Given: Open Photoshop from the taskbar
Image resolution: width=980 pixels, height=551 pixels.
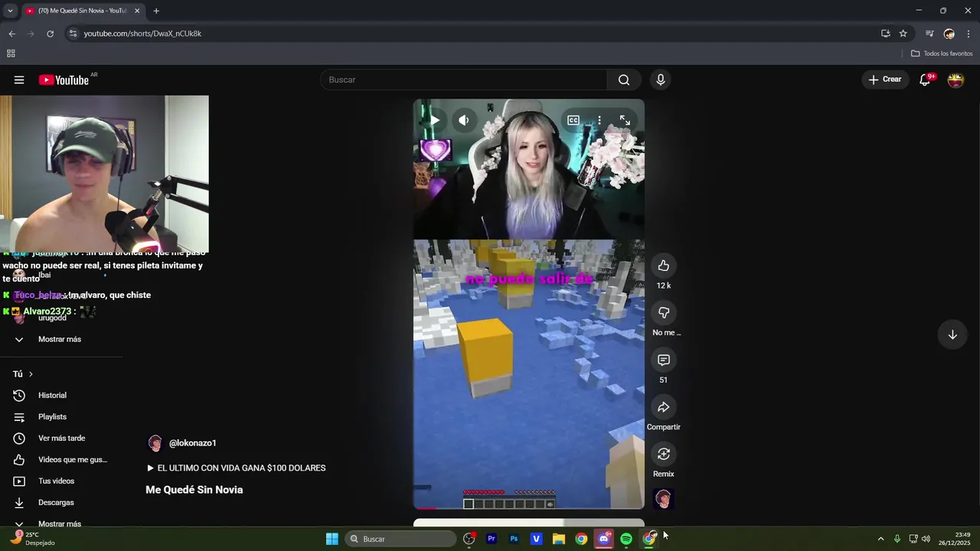Looking at the screenshot, I should (514, 539).
